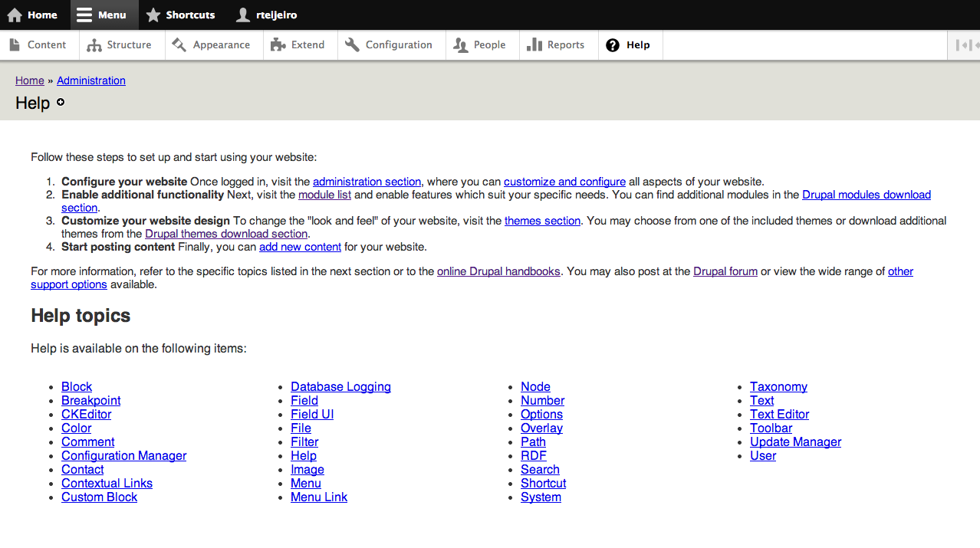Expand the Shortcuts tray
Screen dimensions: 980x548
pos(181,15)
